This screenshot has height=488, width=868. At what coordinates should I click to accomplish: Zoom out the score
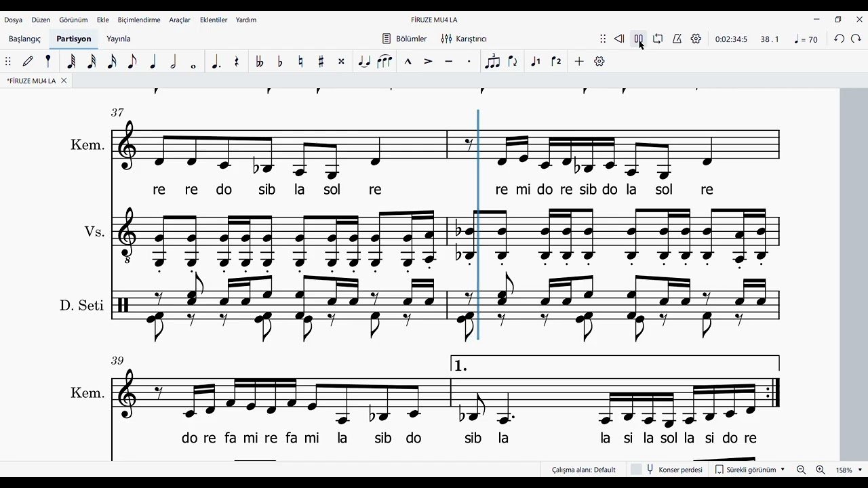pos(801,470)
